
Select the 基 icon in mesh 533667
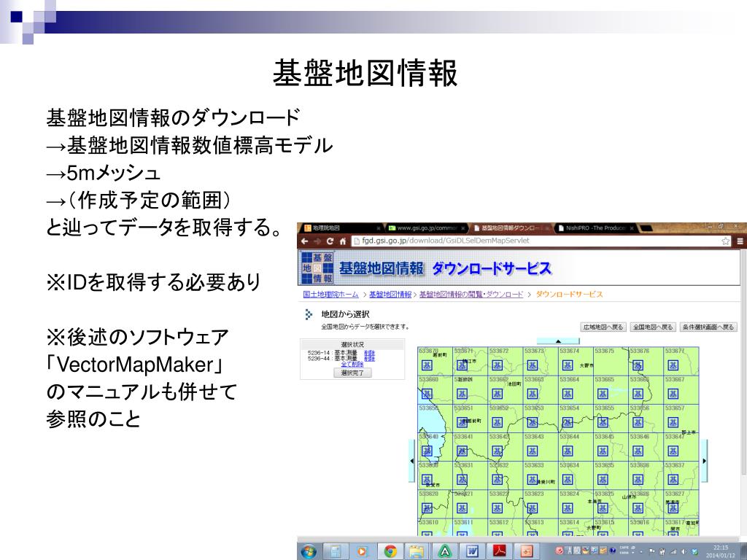click(673, 394)
